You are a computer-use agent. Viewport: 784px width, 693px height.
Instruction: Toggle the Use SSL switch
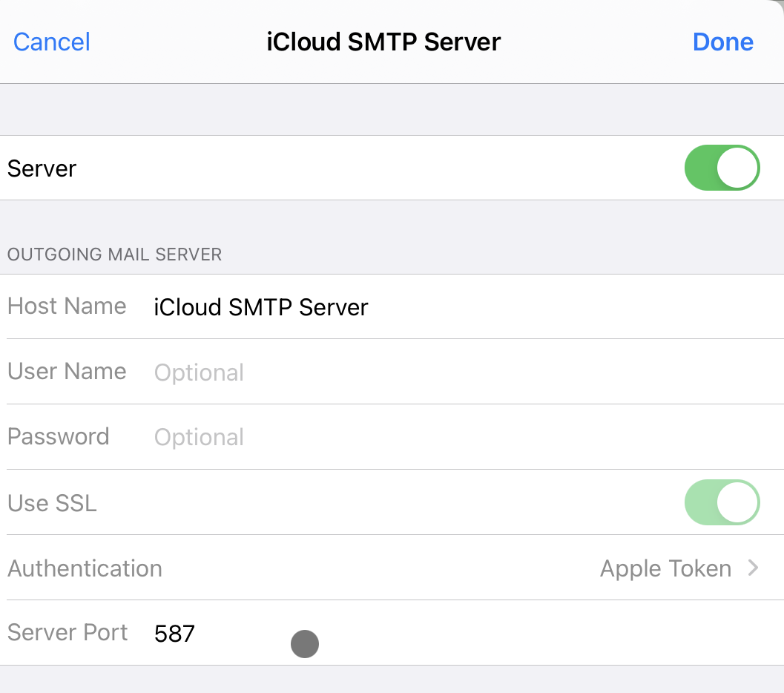(x=722, y=502)
